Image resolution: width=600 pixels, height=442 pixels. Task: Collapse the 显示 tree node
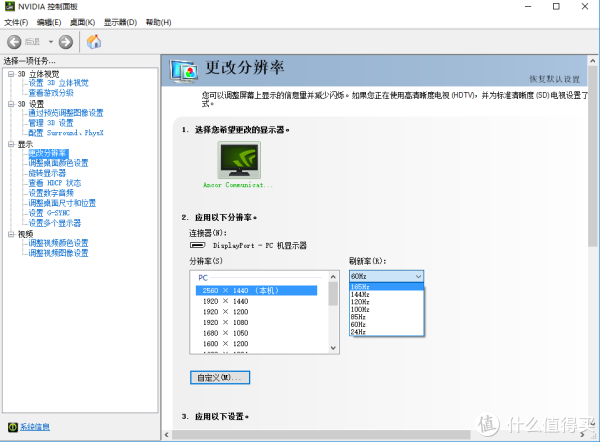point(11,144)
